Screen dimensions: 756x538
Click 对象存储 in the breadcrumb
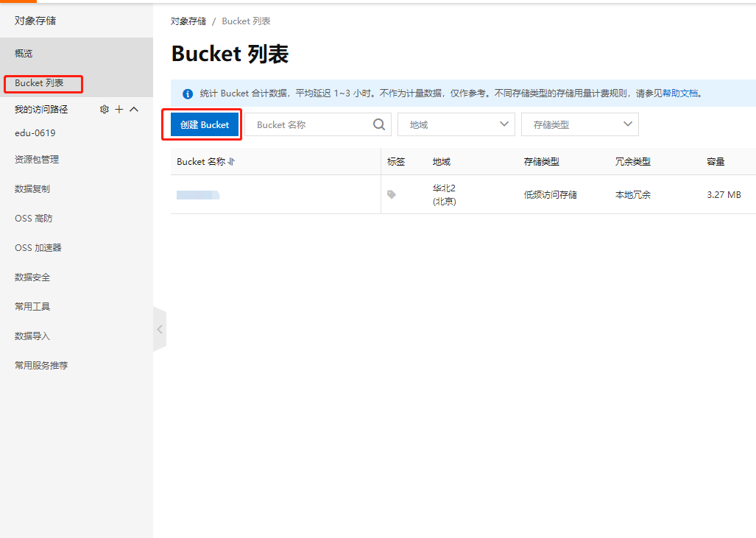pos(188,21)
